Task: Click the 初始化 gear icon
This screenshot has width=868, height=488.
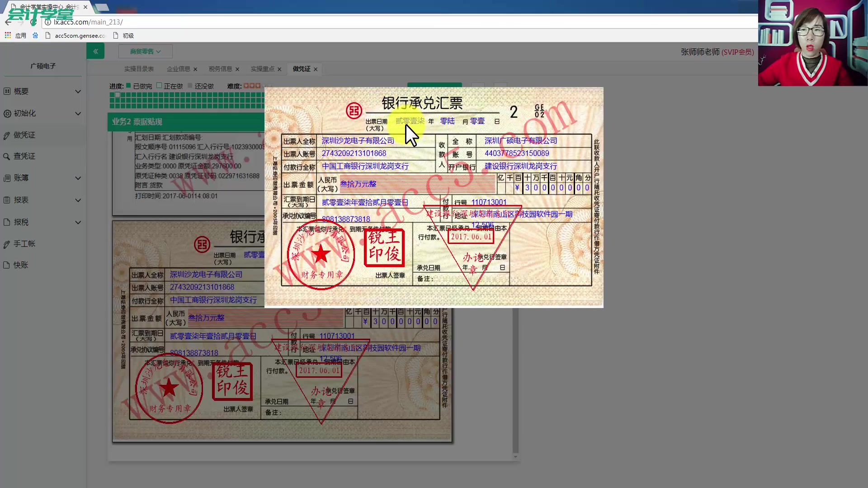Action: click(7, 113)
